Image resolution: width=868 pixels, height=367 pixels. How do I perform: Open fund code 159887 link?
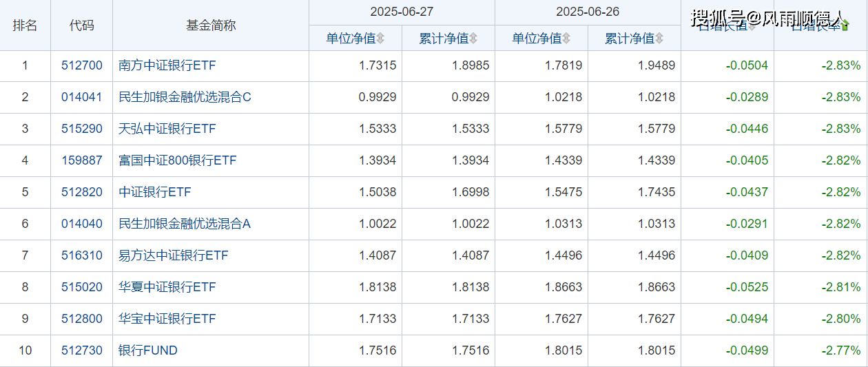[x=81, y=161]
